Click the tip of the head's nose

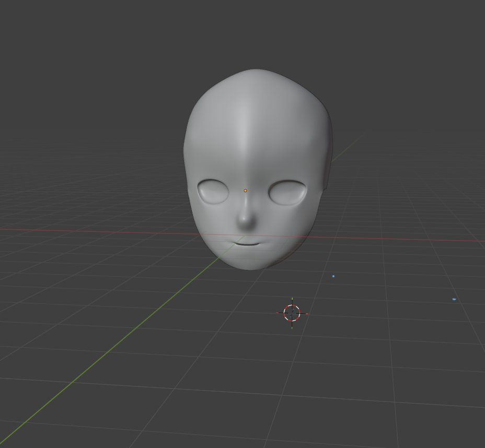tap(247, 223)
